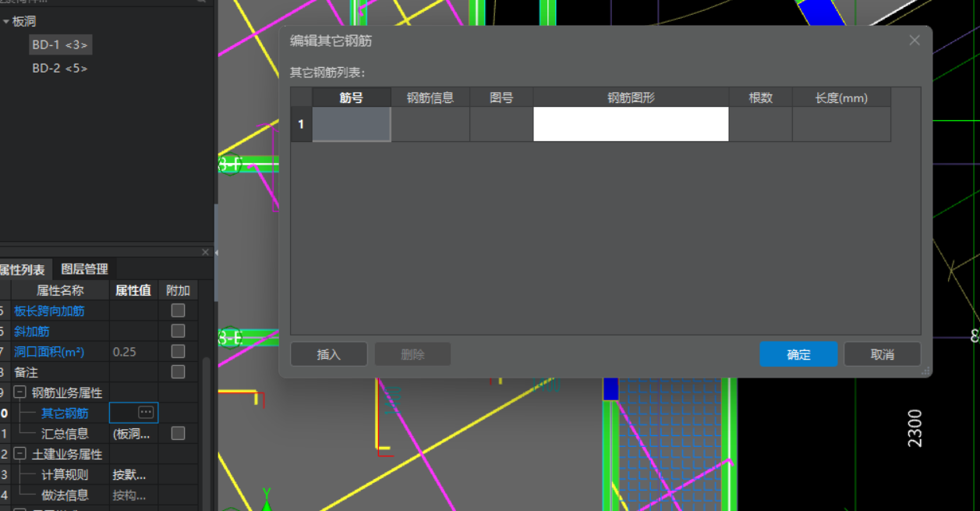This screenshot has height=511, width=980.
Task: Select row header 1 in rebar table
Action: pyautogui.click(x=302, y=124)
